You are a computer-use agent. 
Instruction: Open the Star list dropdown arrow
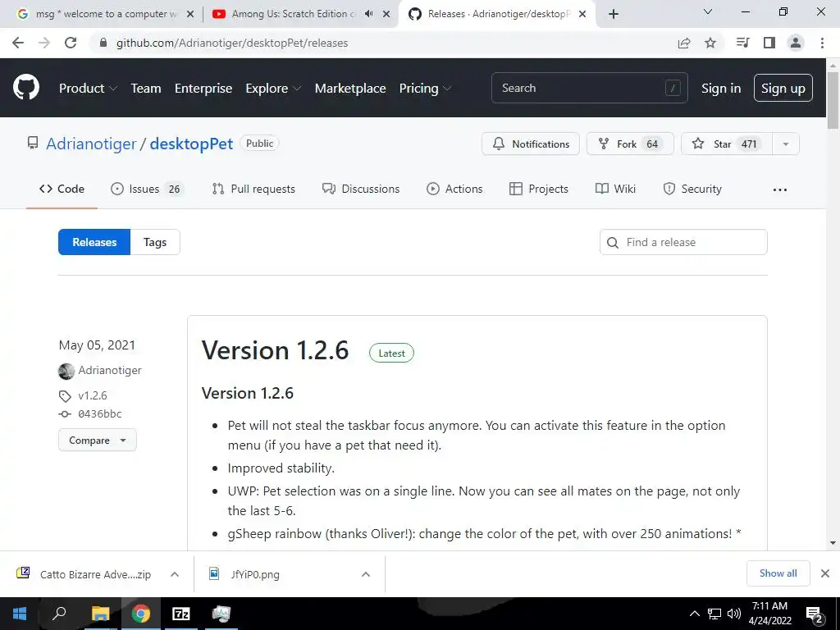point(786,144)
